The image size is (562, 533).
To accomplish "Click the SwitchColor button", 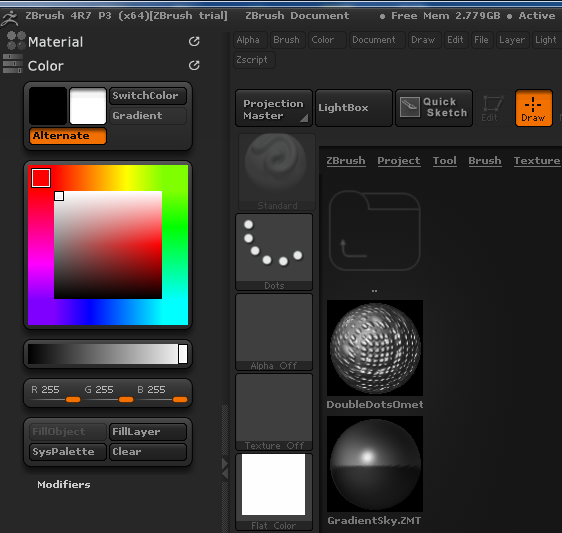I will coord(148,96).
